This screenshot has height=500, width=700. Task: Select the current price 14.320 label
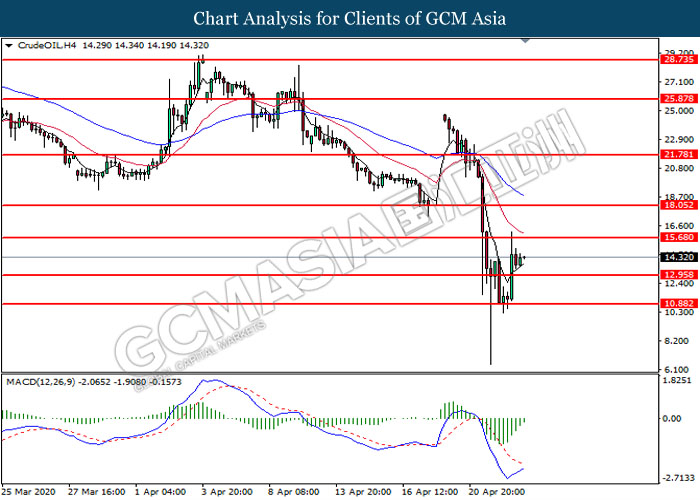[679, 257]
